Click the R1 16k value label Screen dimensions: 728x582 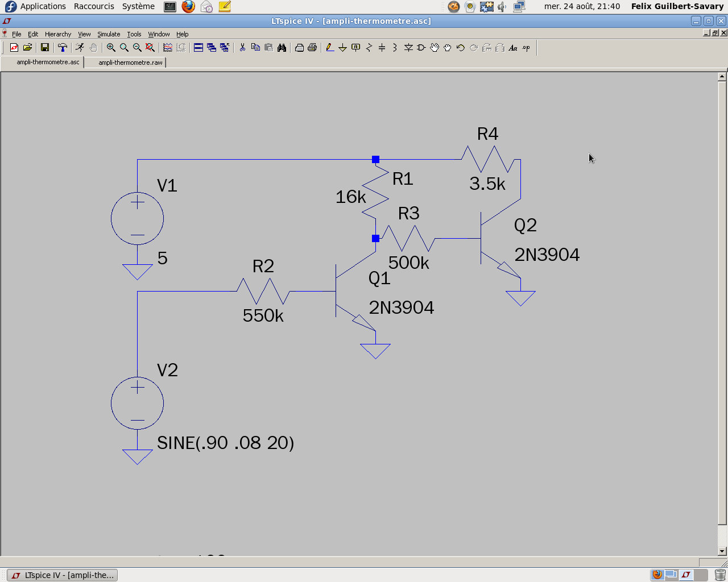(x=351, y=197)
